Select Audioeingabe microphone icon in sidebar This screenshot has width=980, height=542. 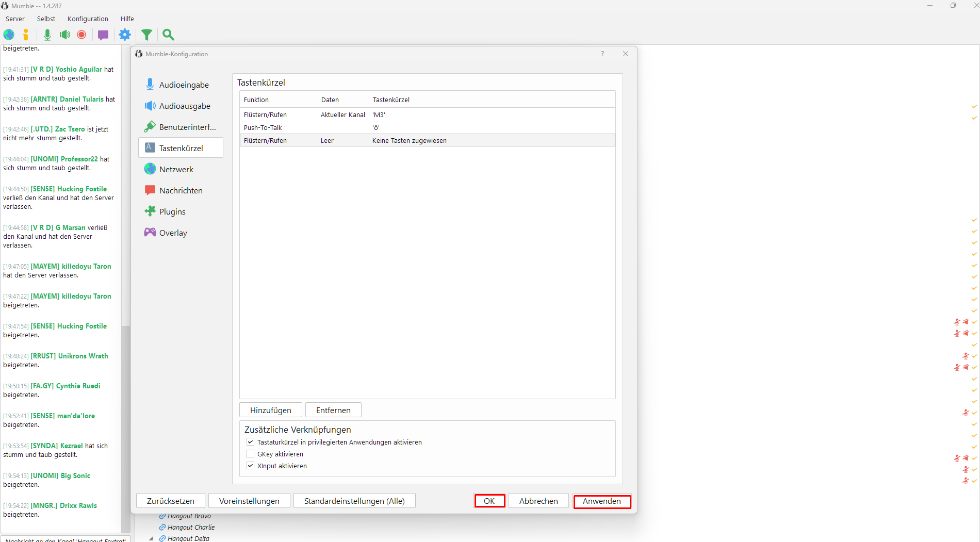tap(150, 84)
